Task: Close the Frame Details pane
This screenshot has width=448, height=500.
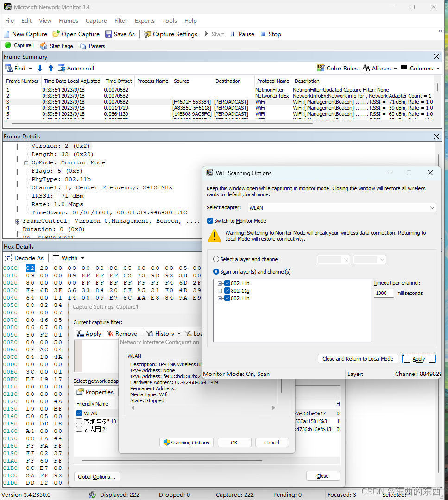Action: coord(436,137)
